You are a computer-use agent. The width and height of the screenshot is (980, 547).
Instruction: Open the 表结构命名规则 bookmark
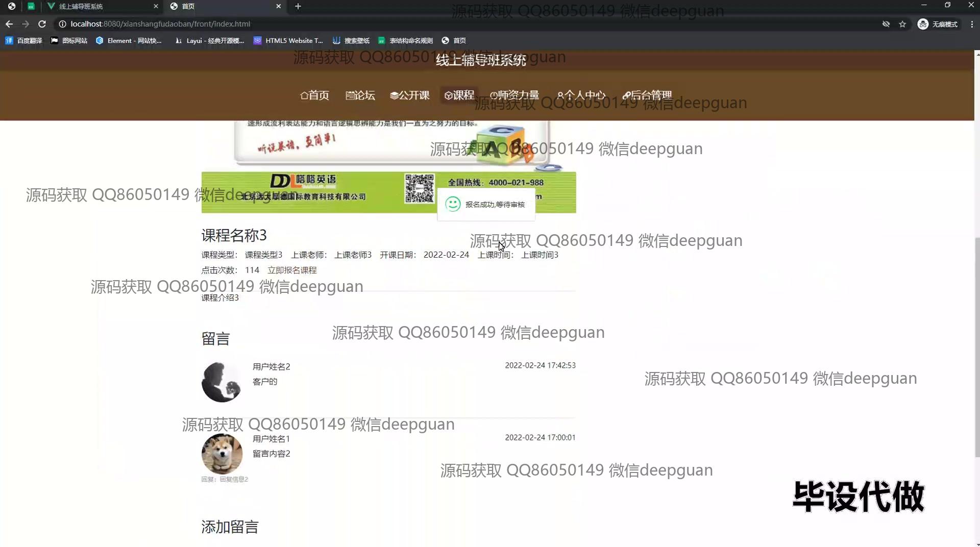tap(405, 41)
